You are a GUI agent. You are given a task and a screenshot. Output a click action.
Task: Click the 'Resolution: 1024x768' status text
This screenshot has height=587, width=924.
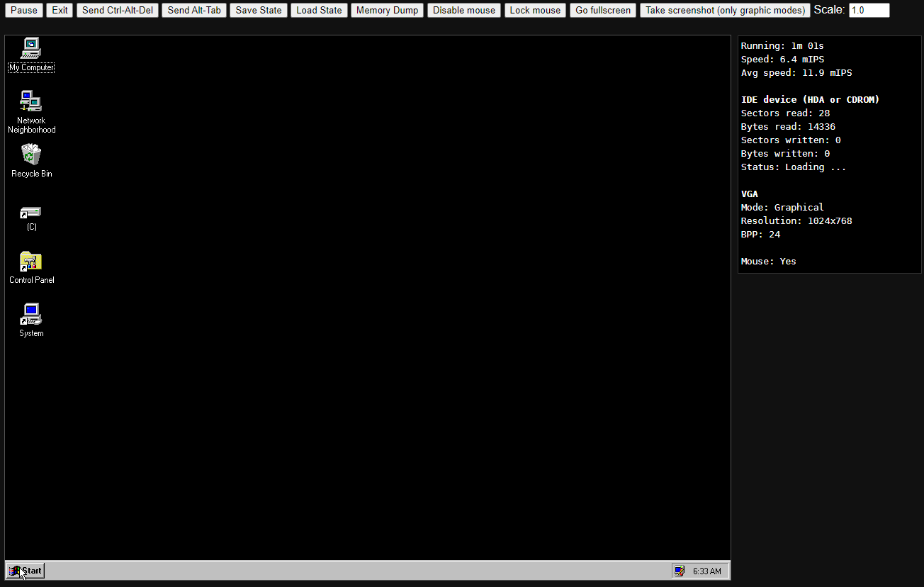point(796,221)
